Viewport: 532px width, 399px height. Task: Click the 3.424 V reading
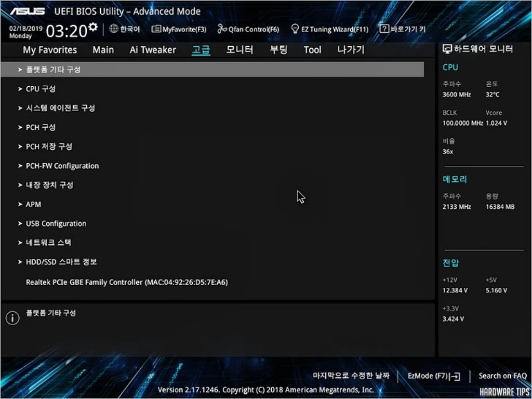[453, 319]
